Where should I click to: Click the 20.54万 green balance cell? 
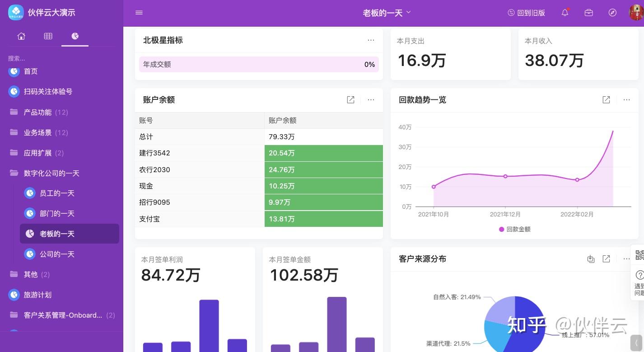tap(324, 153)
